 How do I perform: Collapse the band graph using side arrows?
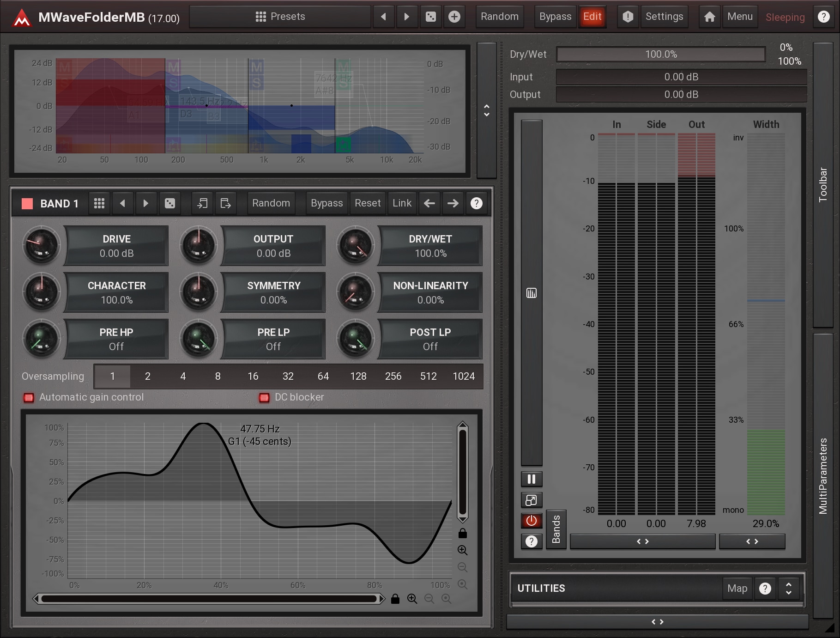(486, 110)
